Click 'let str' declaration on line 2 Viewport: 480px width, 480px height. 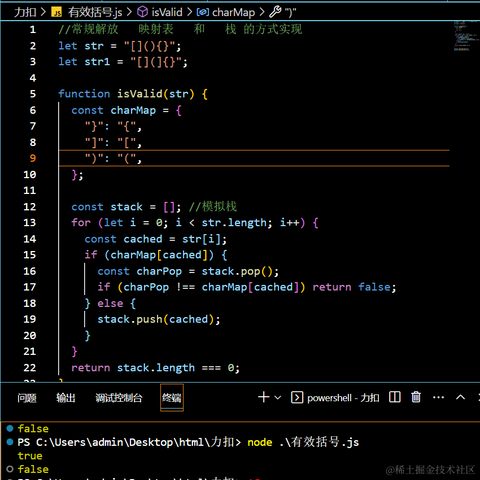point(81,46)
